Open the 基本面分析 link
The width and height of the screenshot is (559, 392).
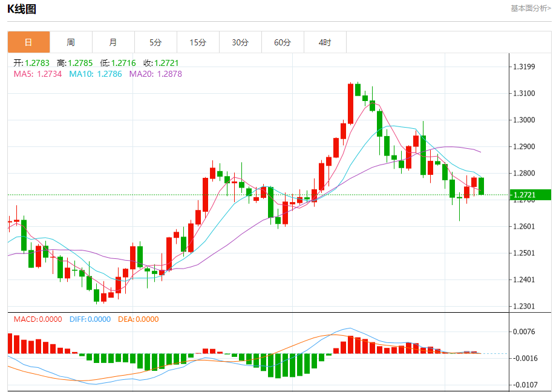click(531, 8)
